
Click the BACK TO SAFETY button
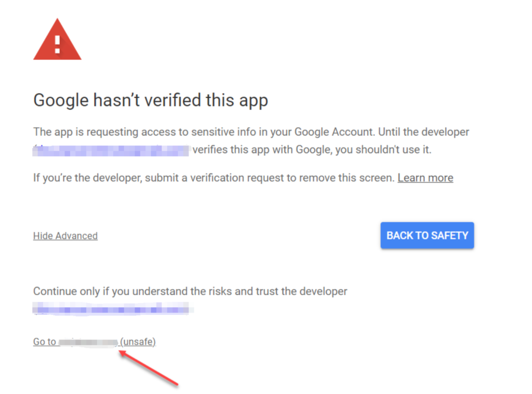coord(427,235)
